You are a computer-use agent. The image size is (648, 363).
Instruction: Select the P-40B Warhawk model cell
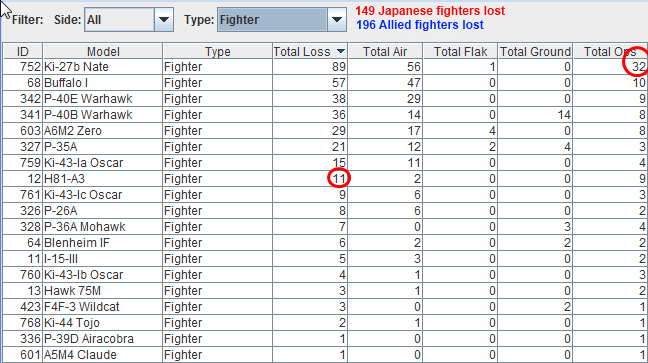[x=103, y=115]
